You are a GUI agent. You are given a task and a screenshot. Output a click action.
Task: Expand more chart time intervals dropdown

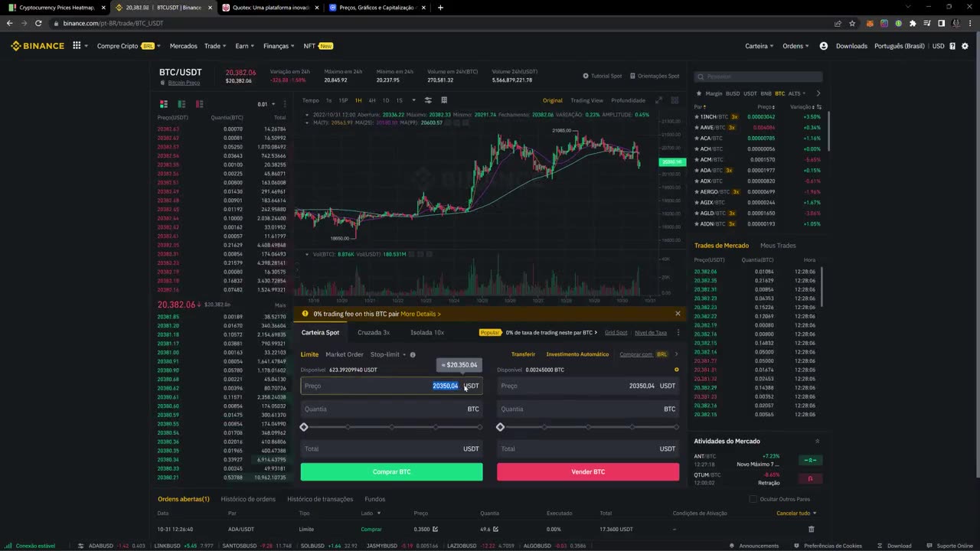(413, 100)
